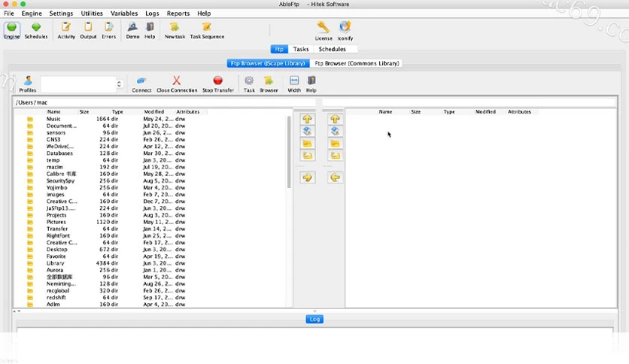The width and height of the screenshot is (629, 364).
Task: Select the RightFont folder
Action: pyautogui.click(x=58, y=235)
